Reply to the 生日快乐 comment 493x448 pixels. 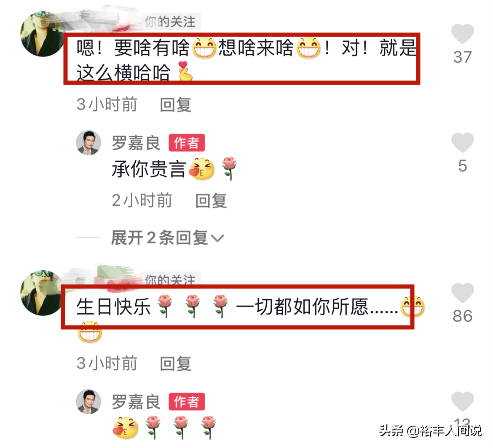click(175, 364)
